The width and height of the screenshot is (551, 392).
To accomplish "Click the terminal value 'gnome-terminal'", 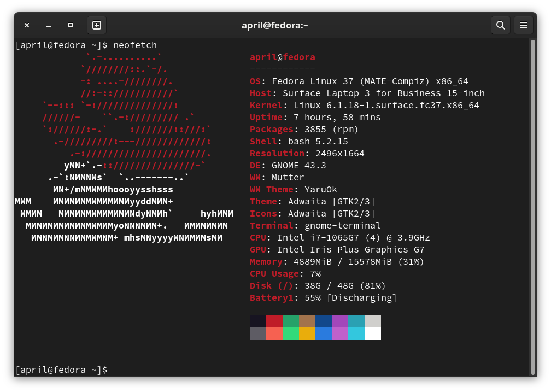I will (343, 225).
